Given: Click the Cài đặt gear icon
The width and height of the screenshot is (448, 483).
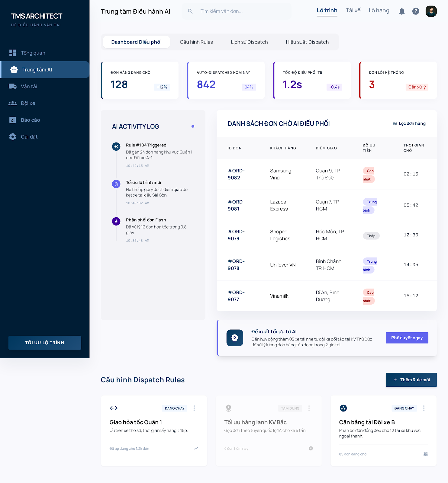Looking at the screenshot, I should pyautogui.click(x=12, y=137).
